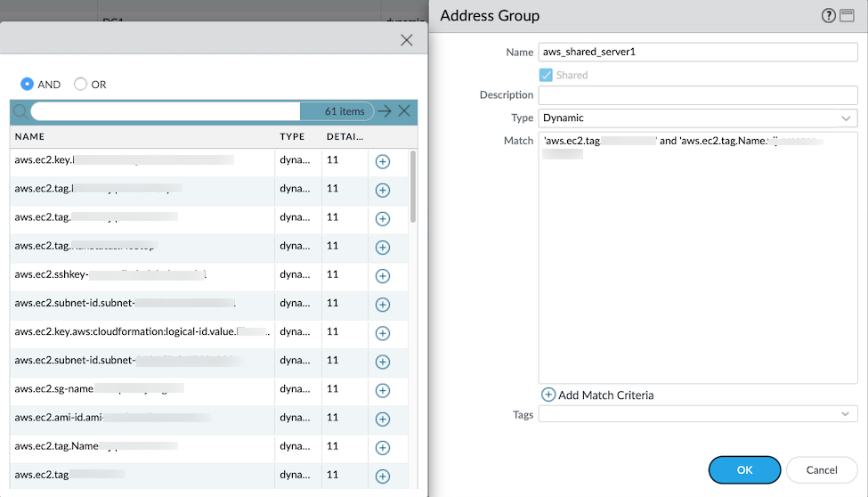868x497 pixels.
Task: Add aws.ec2.sshkey criteria with plus icon
Action: tap(383, 276)
